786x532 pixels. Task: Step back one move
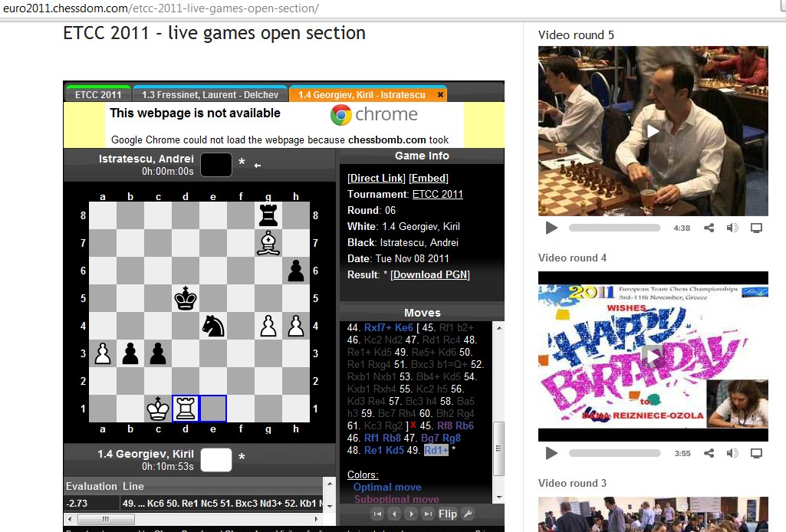point(394,514)
